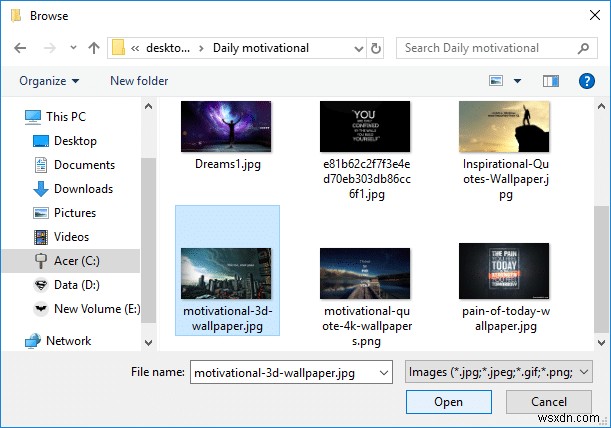Click the Search Daily motivational field

click(x=496, y=48)
